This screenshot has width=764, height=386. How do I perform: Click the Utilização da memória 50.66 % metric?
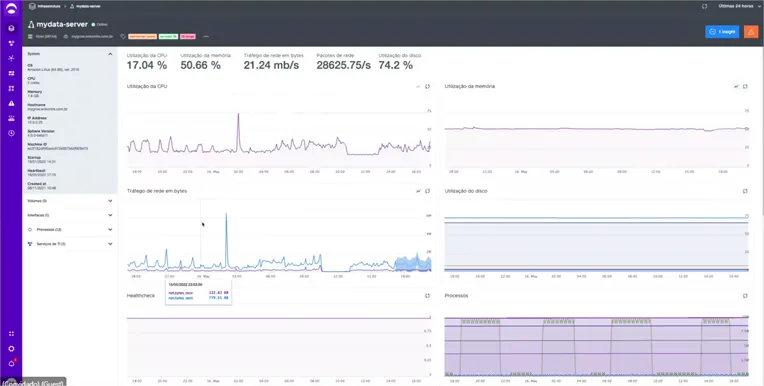click(x=206, y=61)
